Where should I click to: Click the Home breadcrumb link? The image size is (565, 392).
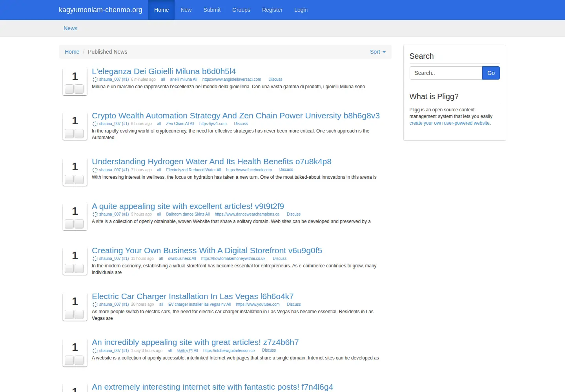(72, 52)
